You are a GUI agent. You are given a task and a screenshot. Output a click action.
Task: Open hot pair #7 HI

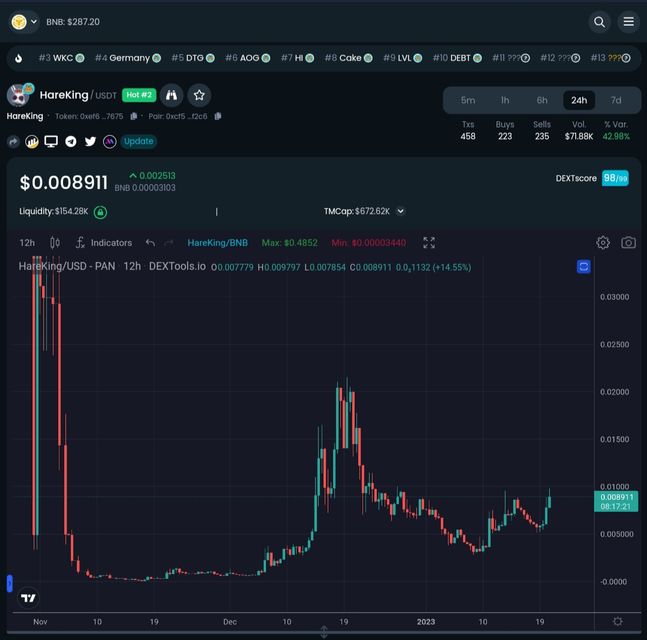pos(297,58)
